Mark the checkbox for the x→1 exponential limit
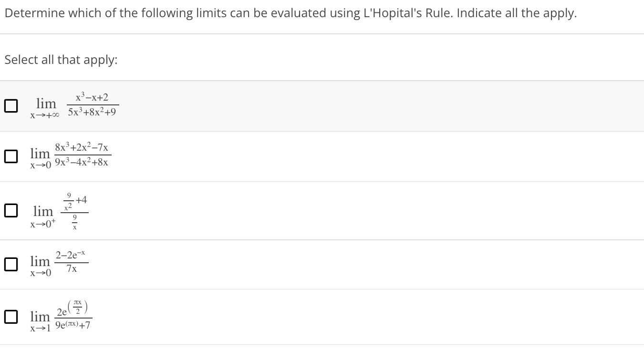 (x=11, y=317)
